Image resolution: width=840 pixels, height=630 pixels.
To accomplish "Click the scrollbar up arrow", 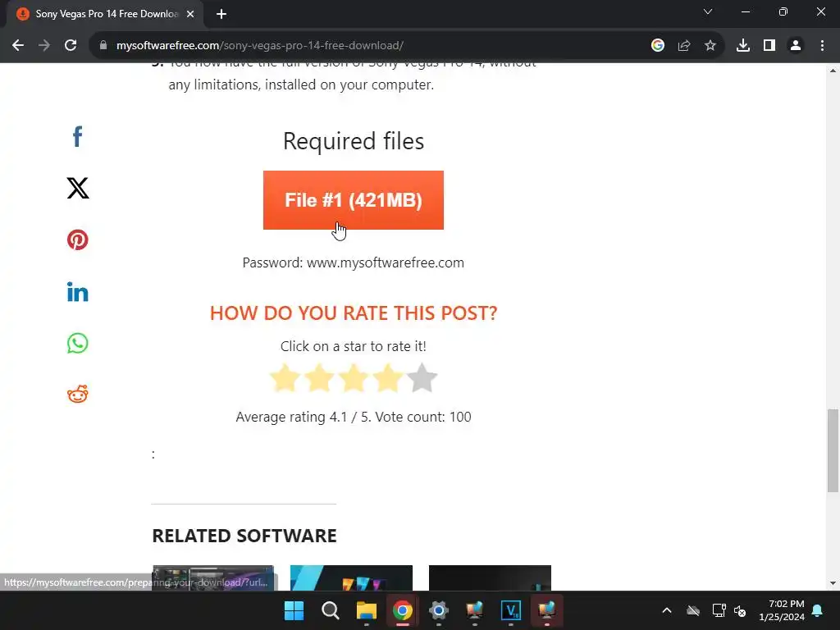I will point(833,71).
